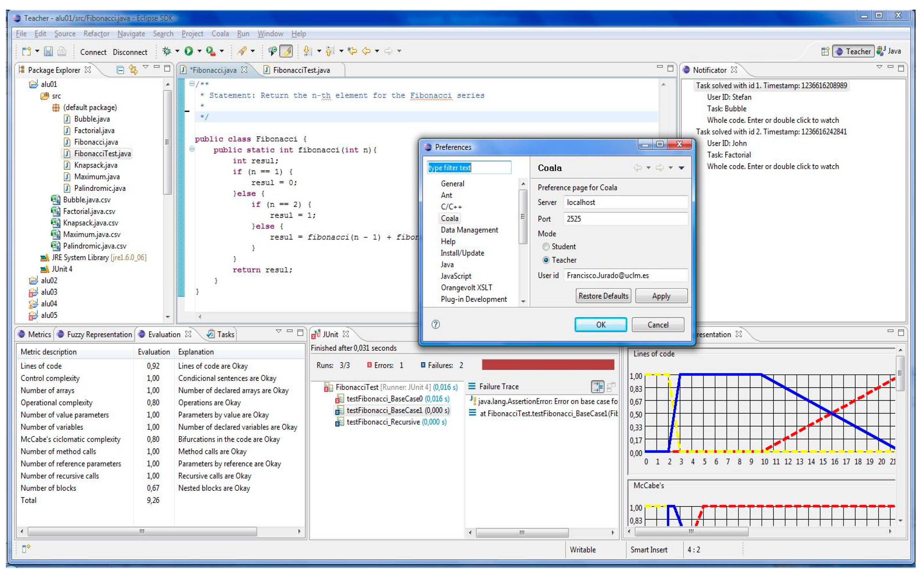
Task: Open the Coala menu
Action: [x=220, y=34]
